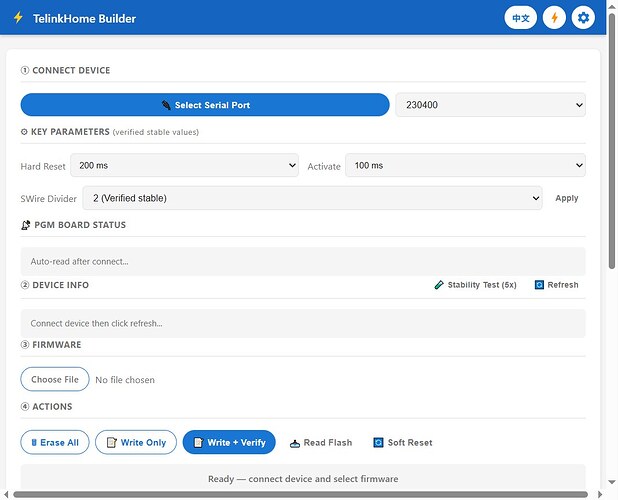
Task: Click the scroll left arrow on horizontal scrollbar
Action: (x=6, y=494)
